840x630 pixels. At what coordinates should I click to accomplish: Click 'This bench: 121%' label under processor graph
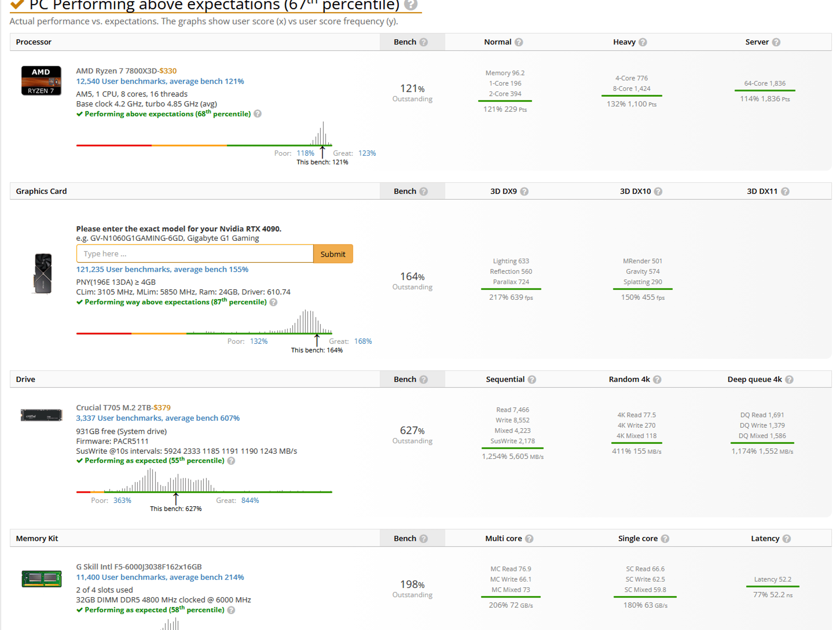(322, 162)
